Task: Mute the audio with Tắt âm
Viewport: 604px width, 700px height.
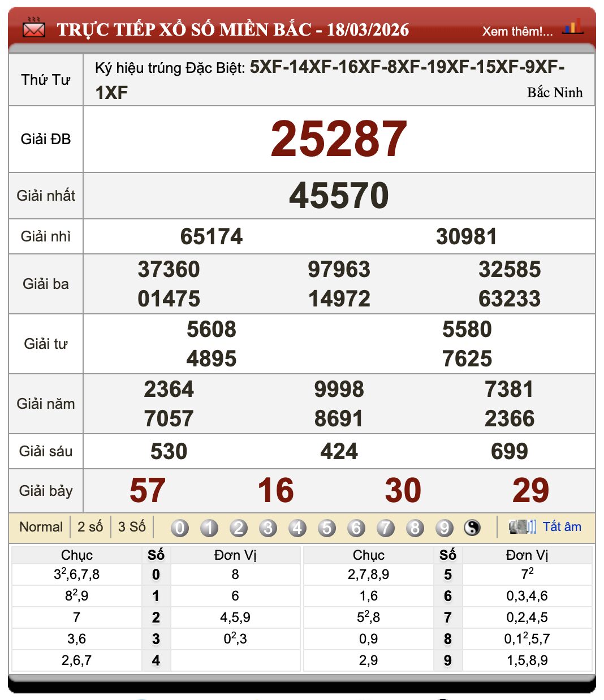Action: coord(563,526)
